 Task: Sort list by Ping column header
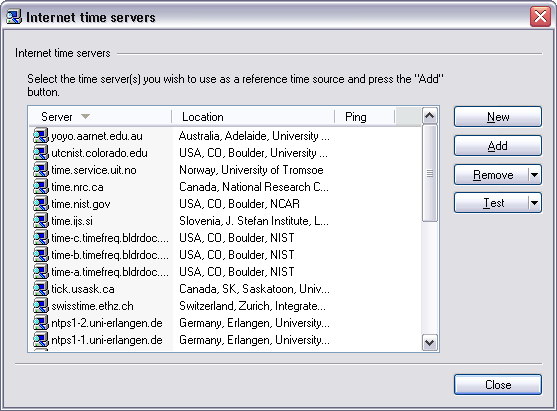coord(364,117)
